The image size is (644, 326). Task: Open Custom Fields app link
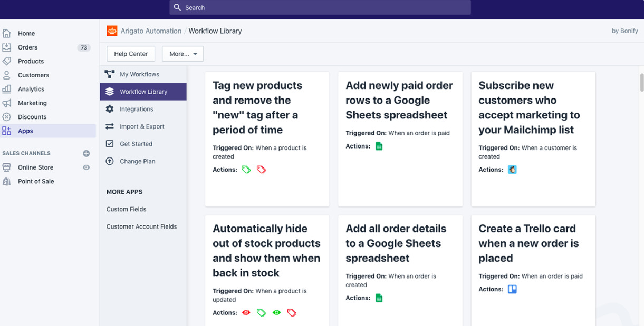click(126, 209)
